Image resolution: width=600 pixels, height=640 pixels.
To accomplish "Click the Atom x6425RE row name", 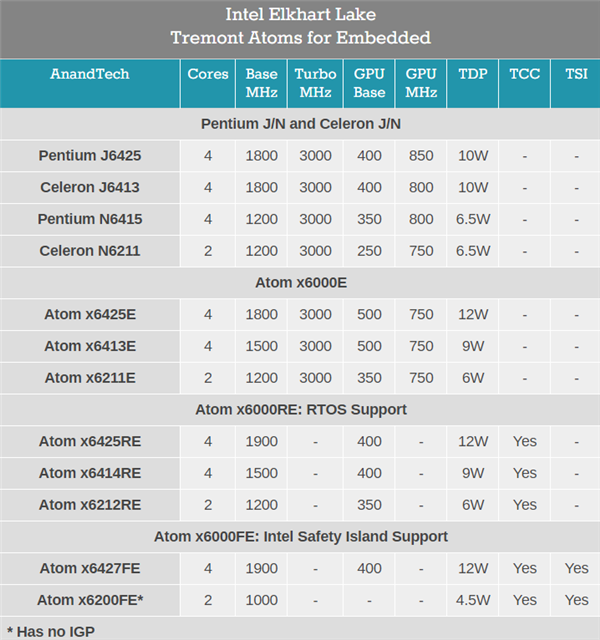I will coord(90,441).
